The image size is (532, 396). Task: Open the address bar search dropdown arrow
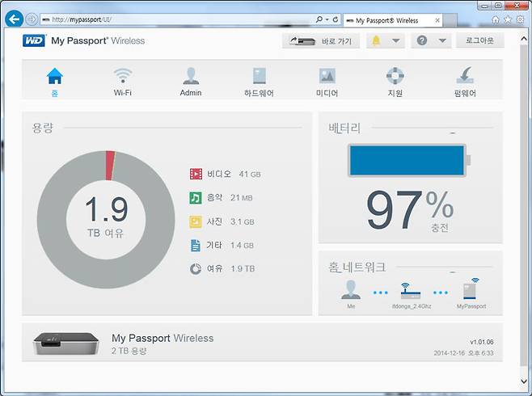pos(328,19)
